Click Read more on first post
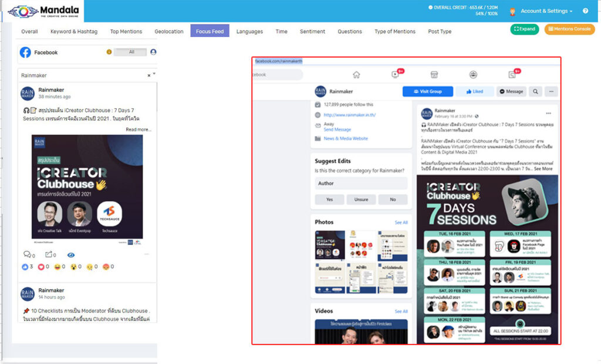 [139, 130]
